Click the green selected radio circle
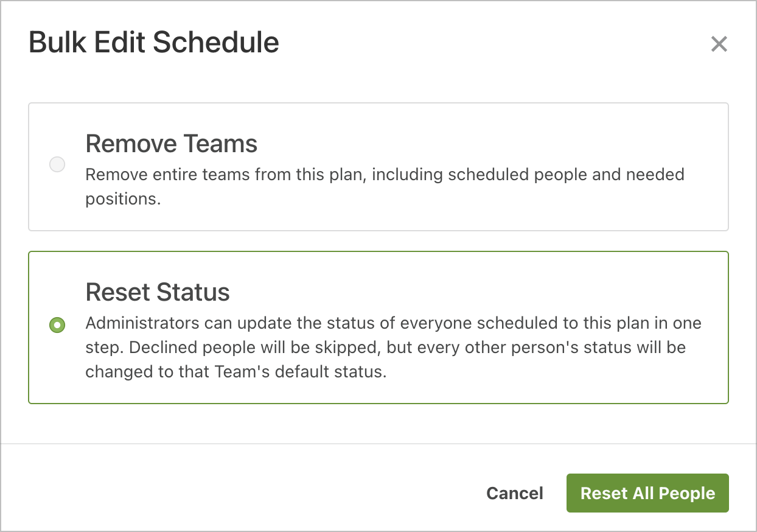 click(57, 325)
